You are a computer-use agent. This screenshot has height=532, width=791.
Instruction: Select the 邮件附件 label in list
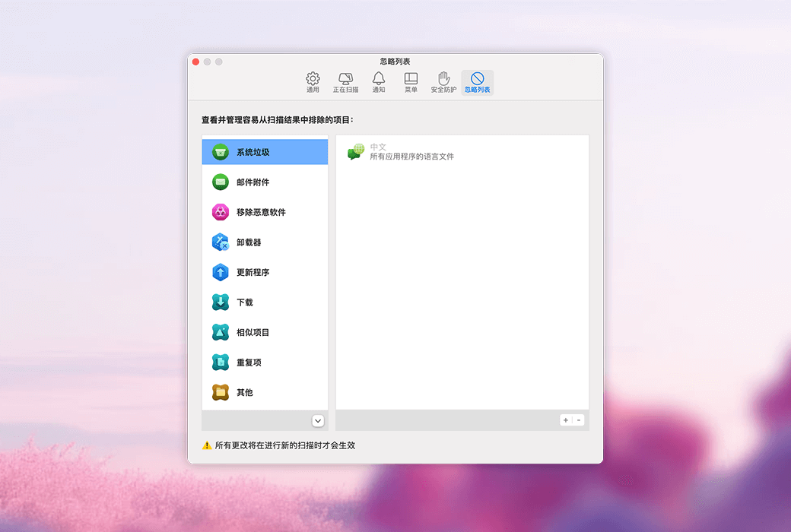253,182
